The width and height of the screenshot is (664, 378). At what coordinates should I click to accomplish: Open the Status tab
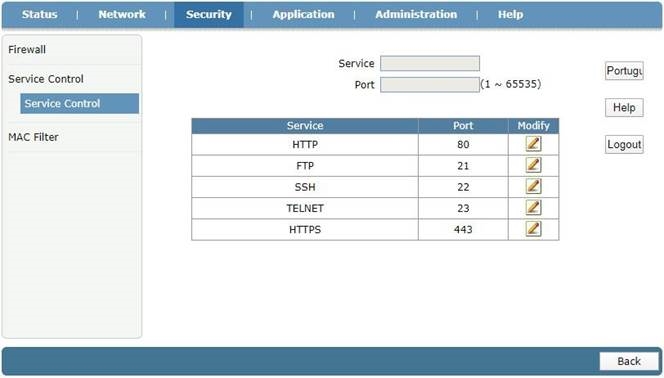pyautogui.click(x=39, y=14)
